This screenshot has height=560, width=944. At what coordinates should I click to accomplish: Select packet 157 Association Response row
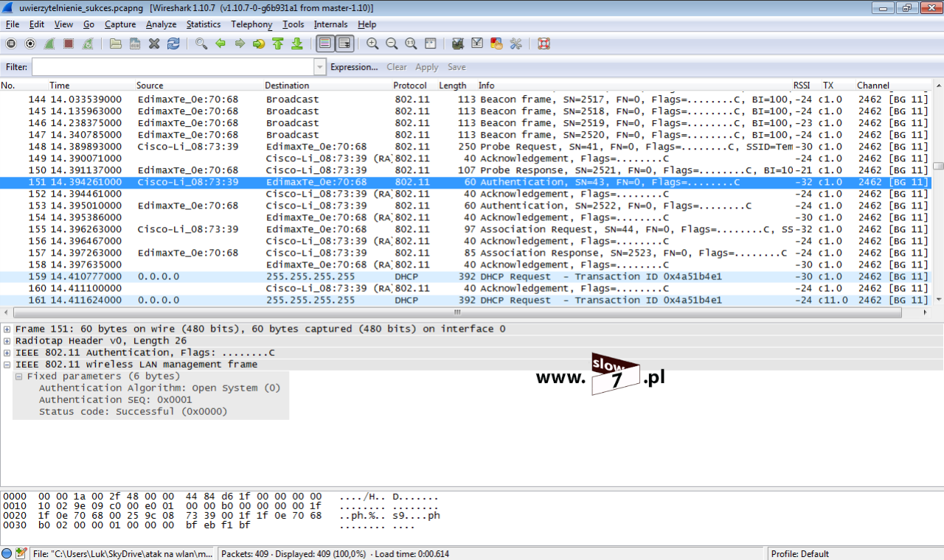tap(466, 253)
